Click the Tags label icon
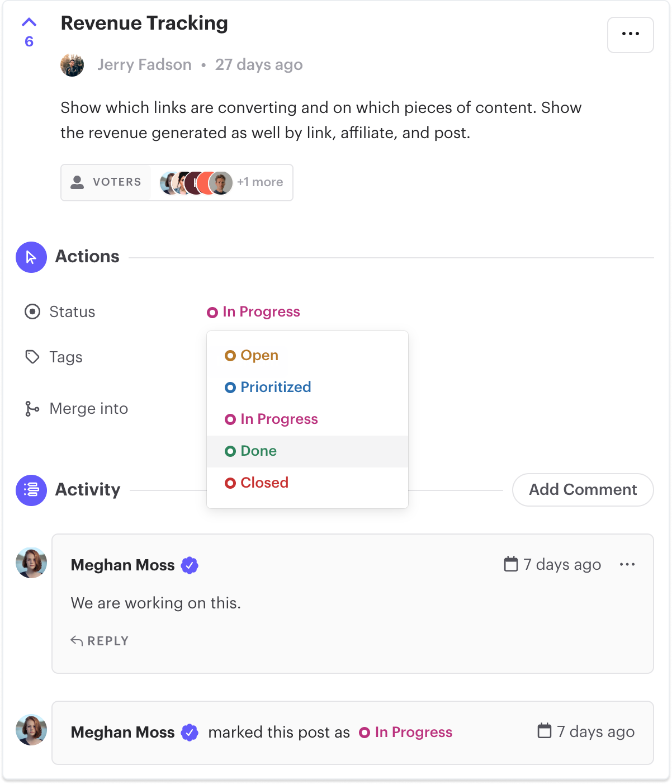 pos(32,357)
